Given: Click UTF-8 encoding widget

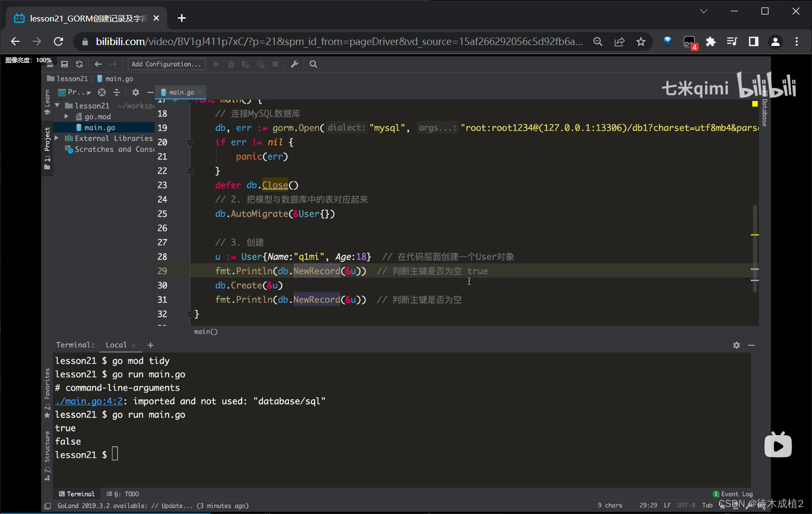Looking at the screenshot, I should [x=686, y=505].
